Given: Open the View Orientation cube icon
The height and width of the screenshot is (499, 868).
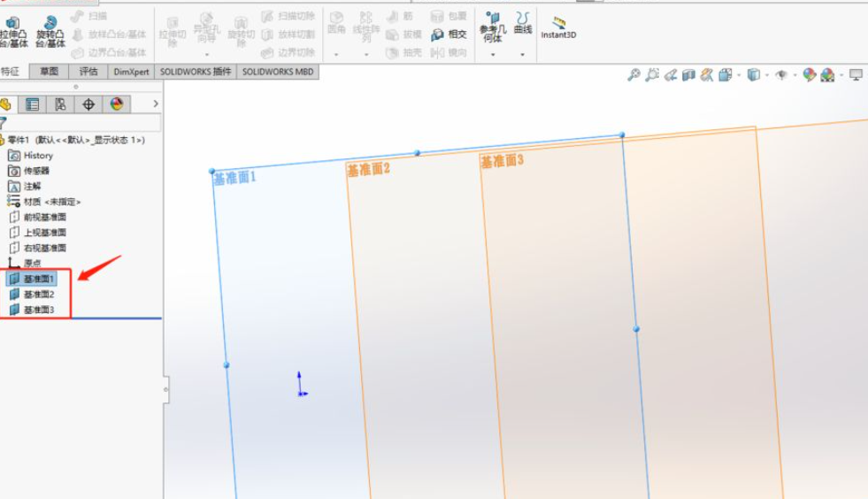Looking at the screenshot, I should click(726, 75).
